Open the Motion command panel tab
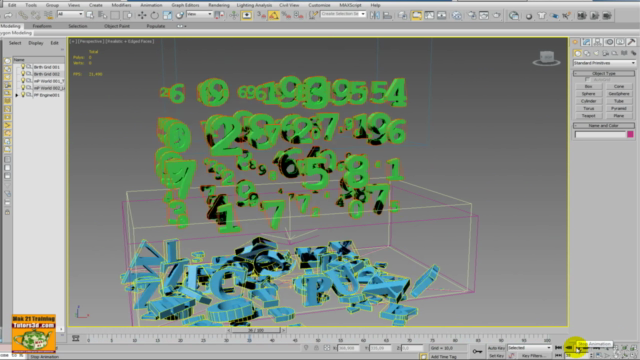 609,42
